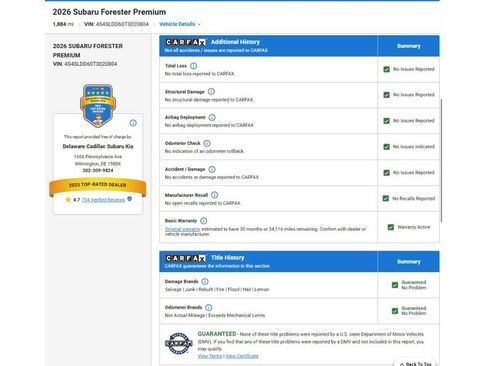This screenshot has width=488, height=366.
Task: Click the page vertical scrollbar
Action: tap(441, 160)
